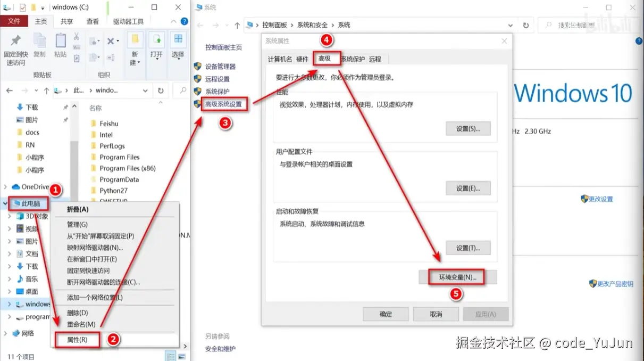This screenshot has height=361, width=644.
Task: Click the new folder quick-access toolbar icon
Action: click(33, 7)
